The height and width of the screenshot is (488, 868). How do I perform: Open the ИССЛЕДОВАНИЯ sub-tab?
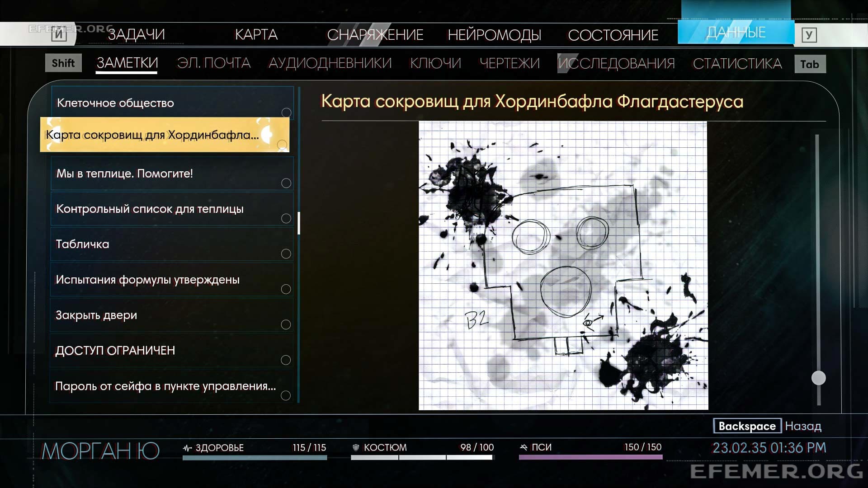point(616,63)
